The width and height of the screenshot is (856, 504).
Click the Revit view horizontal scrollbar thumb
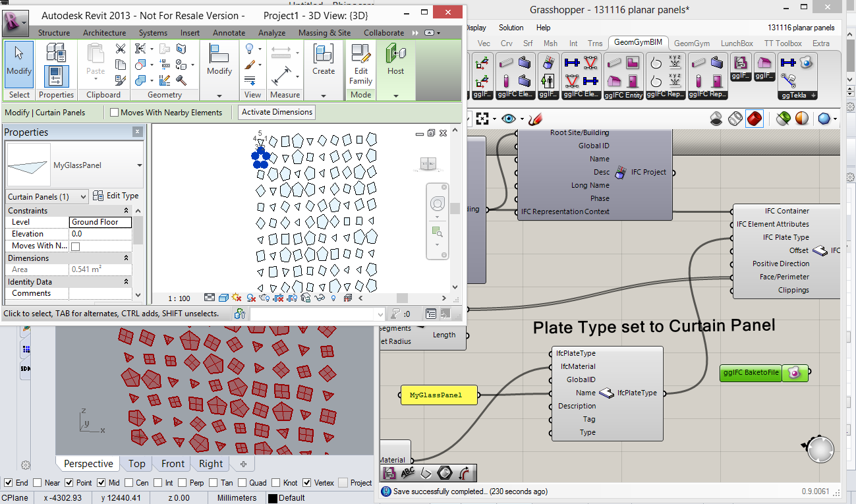(x=402, y=298)
